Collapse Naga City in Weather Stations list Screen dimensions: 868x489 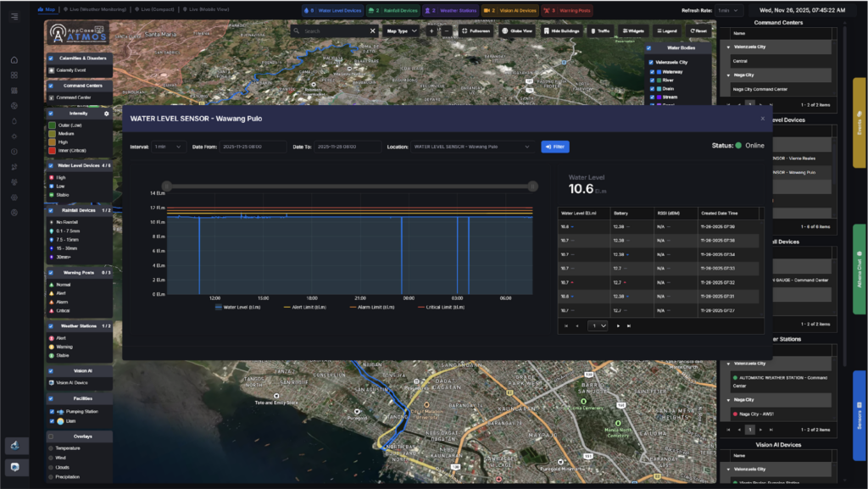coord(728,400)
